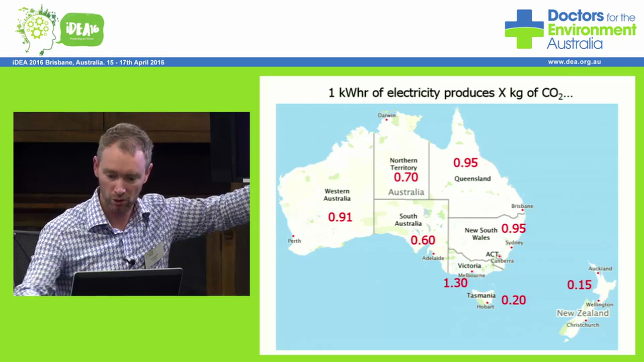The width and height of the screenshot is (644, 362).
Task: Click the Queensland state label
Action: [472, 178]
